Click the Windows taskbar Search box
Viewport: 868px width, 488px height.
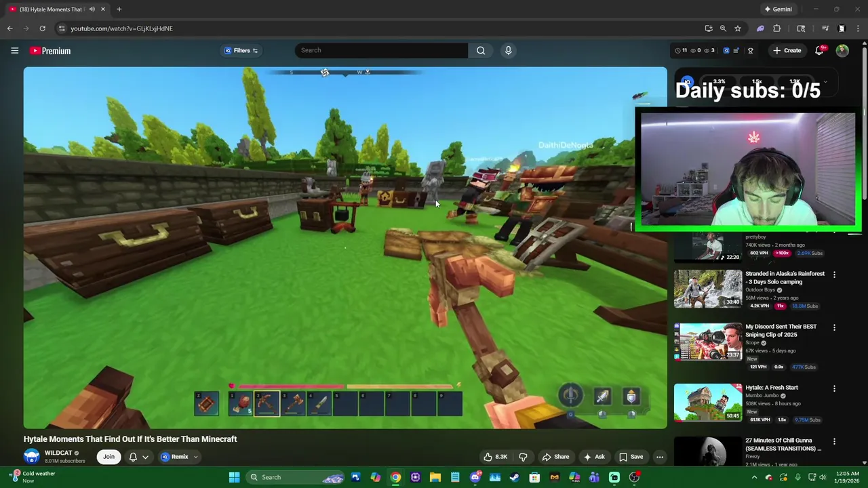point(295,477)
